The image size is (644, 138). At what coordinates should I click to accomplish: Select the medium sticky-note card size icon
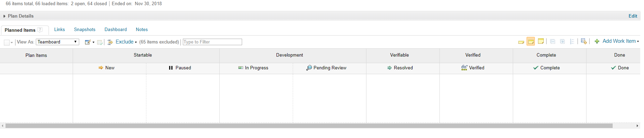tap(531, 42)
